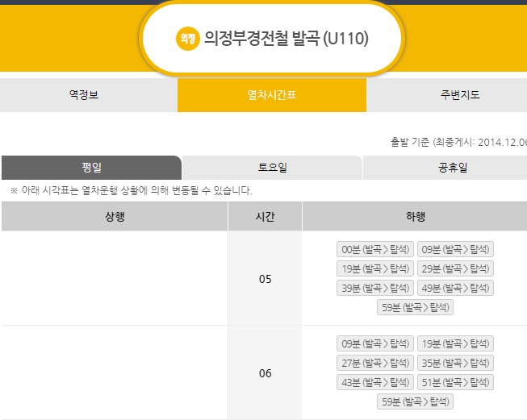Click the 하행 column header

pyautogui.click(x=415, y=217)
